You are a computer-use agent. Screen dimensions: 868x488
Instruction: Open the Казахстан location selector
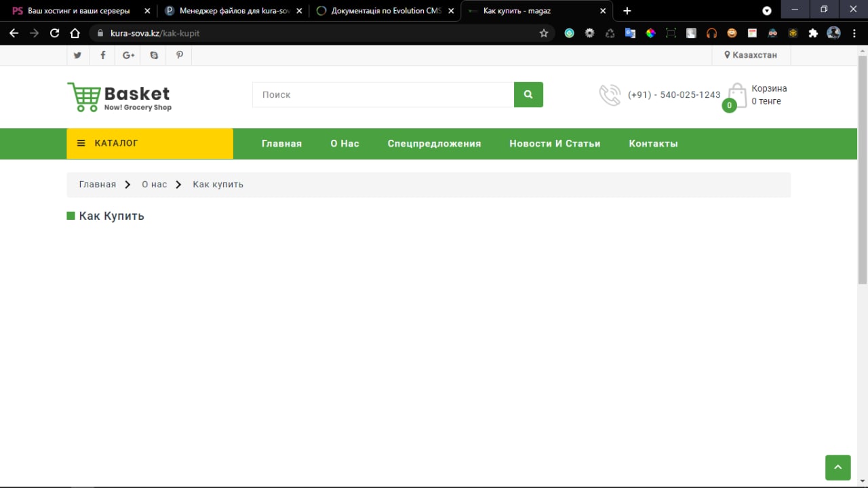(751, 55)
